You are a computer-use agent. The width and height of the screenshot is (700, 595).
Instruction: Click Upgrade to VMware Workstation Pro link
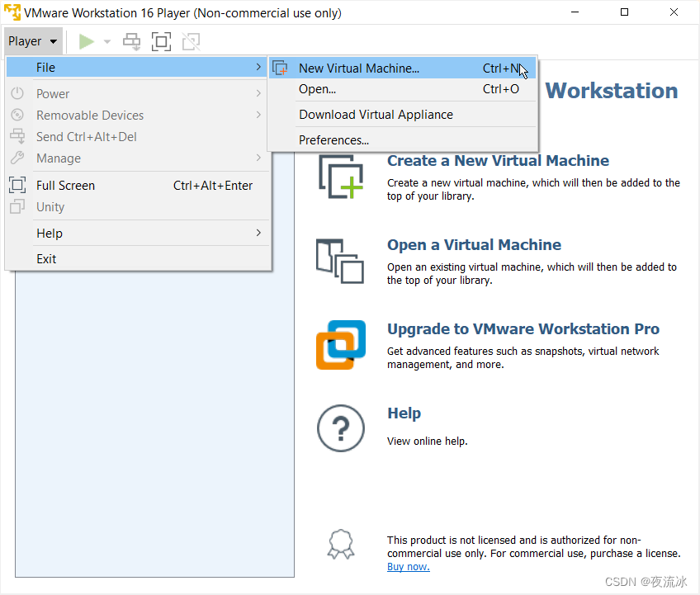click(523, 329)
